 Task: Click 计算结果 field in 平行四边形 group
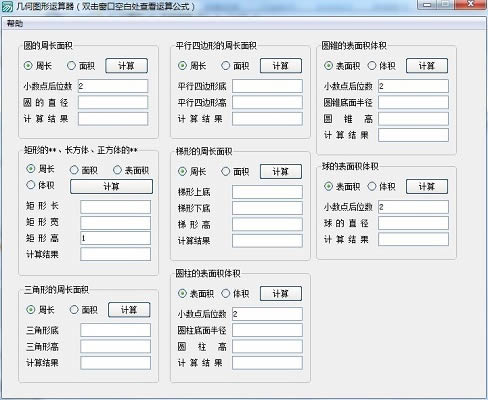(267, 119)
